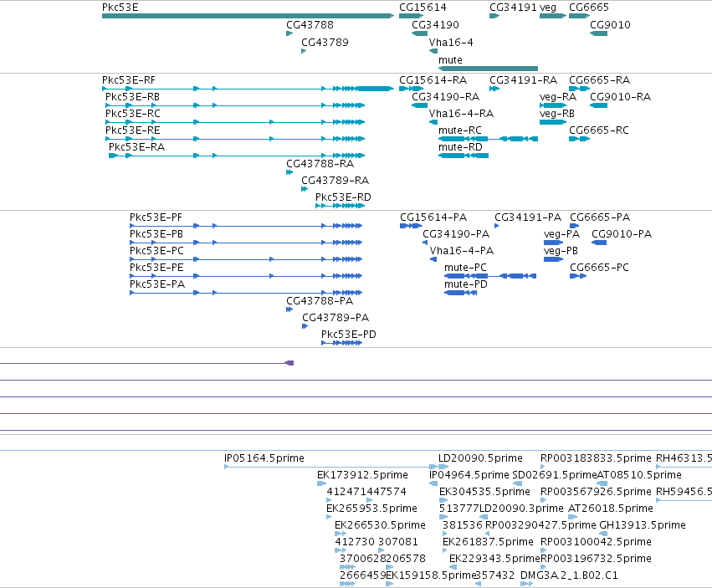Screen dimensions: 712x588
Task: Click transcript veg-RA
Action: point(558,97)
